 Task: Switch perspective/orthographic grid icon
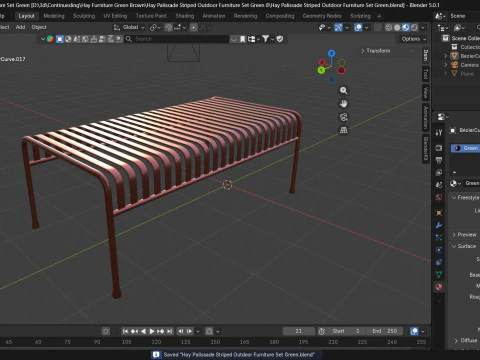coord(344,130)
